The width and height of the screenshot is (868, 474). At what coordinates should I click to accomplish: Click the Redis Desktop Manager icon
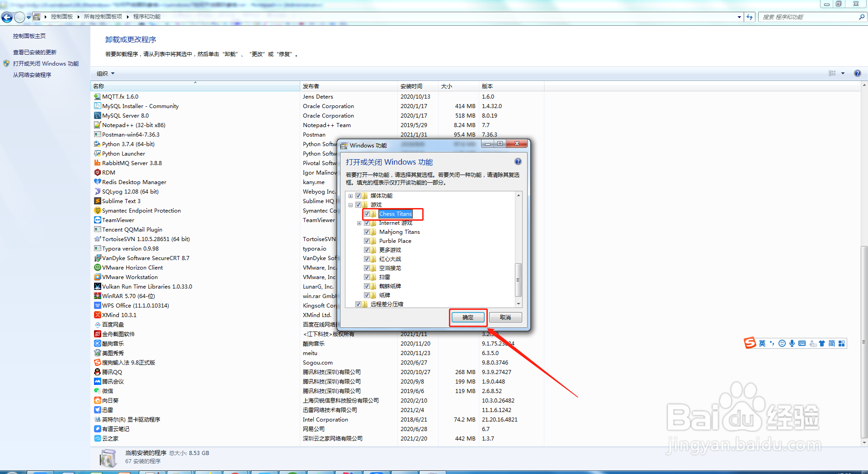click(97, 182)
